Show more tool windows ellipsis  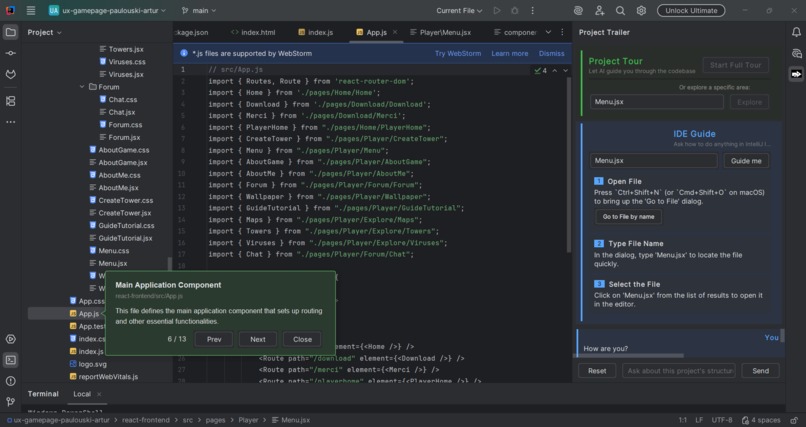10,122
